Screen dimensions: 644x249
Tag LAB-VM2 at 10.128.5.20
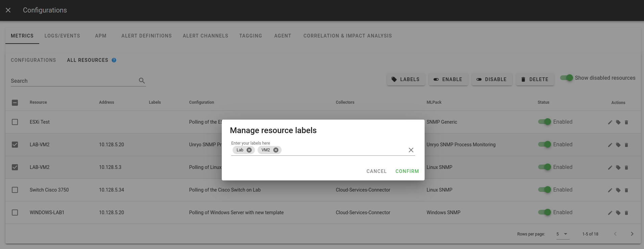point(618,145)
